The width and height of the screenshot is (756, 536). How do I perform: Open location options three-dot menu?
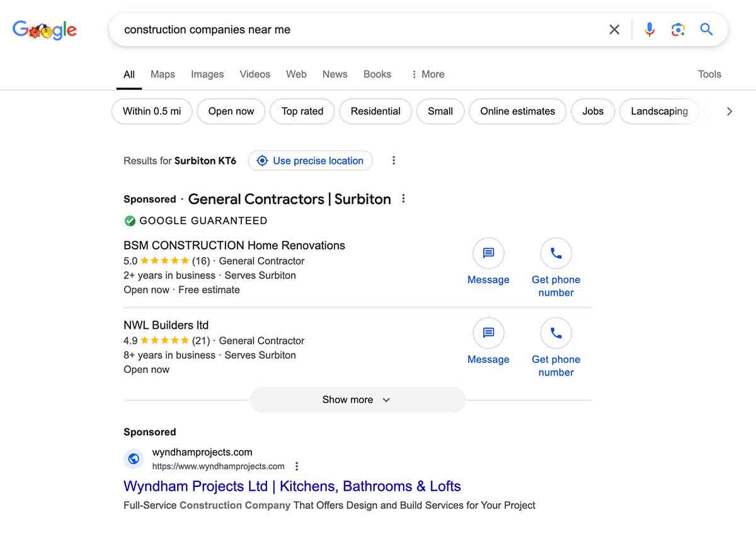394,161
